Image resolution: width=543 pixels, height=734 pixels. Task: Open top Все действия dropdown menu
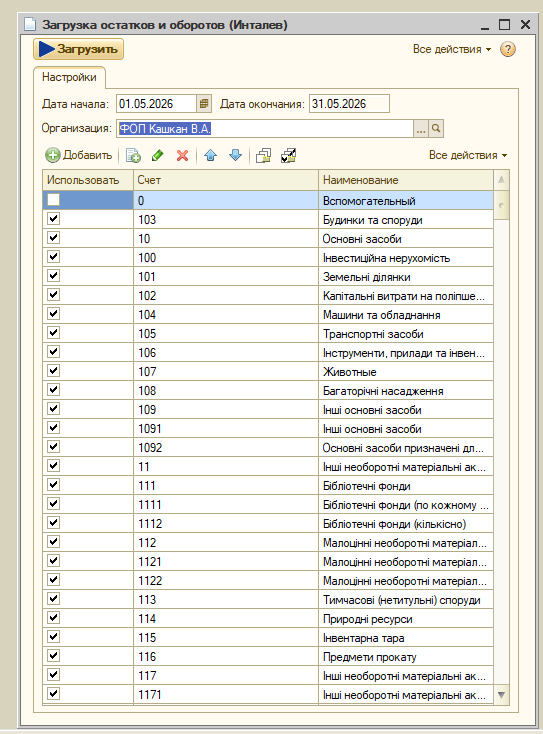[x=452, y=49]
